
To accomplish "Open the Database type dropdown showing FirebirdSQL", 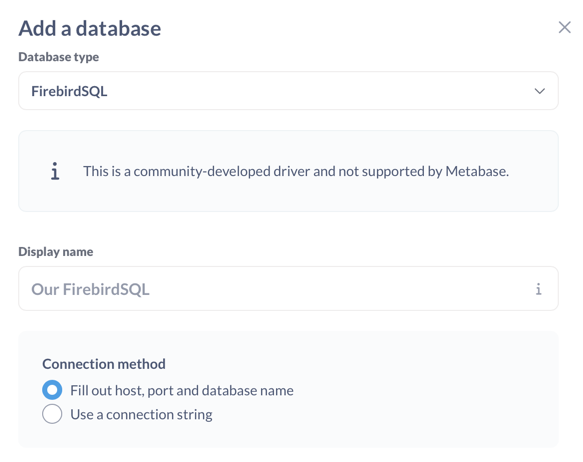I will click(x=288, y=91).
